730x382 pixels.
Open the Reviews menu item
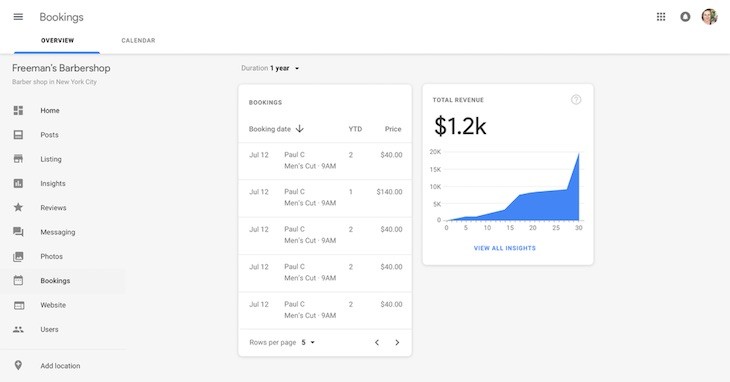tap(53, 208)
